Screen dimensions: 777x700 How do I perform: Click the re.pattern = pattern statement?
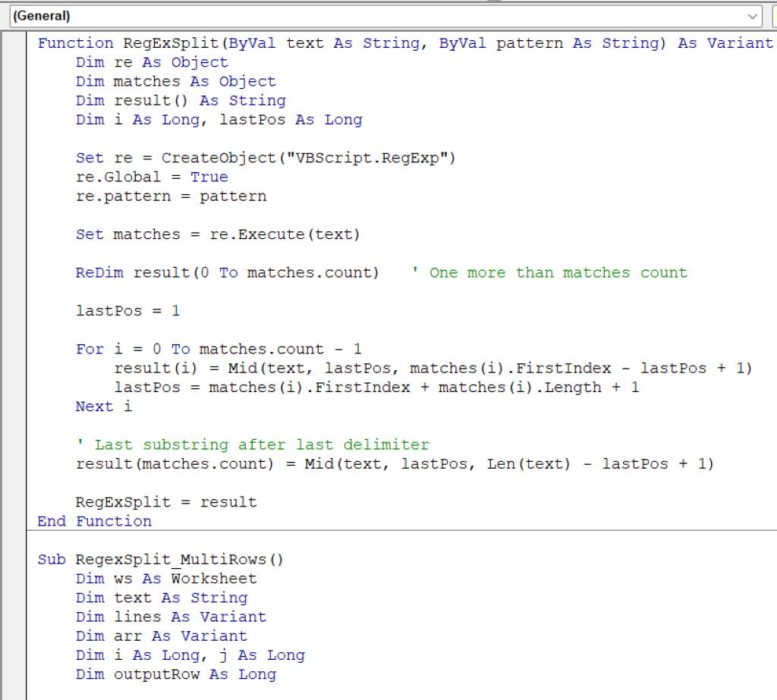[171, 196]
